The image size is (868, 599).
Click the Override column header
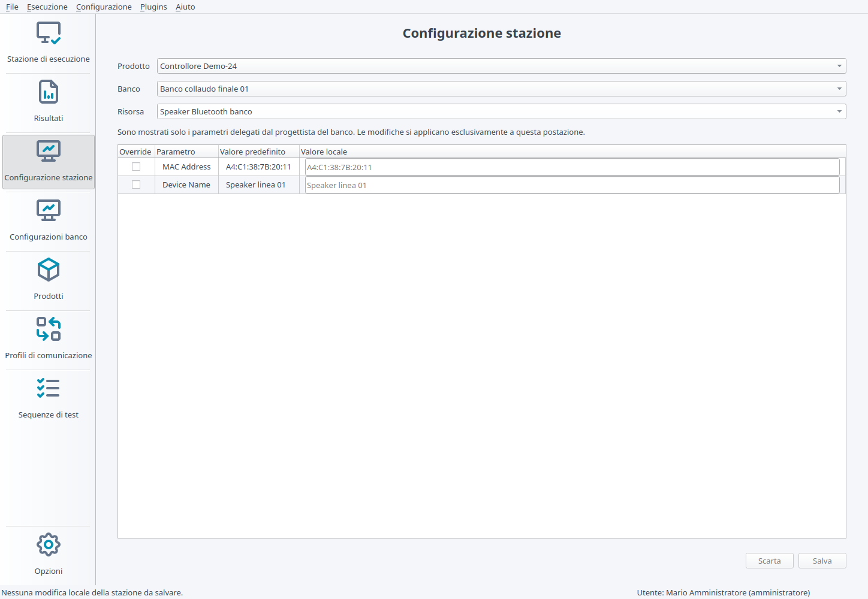(x=136, y=152)
